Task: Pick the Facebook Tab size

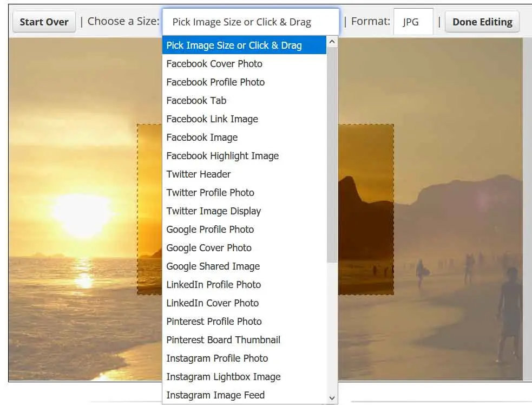Action: (x=244, y=101)
